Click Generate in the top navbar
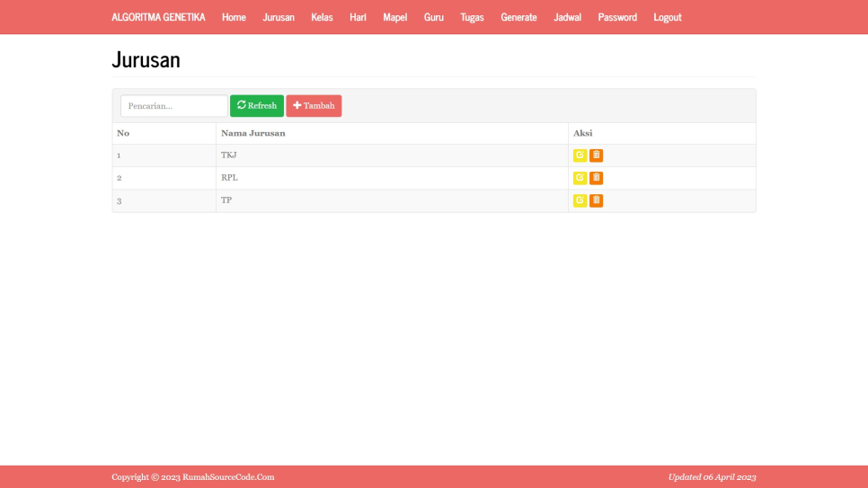 click(518, 17)
